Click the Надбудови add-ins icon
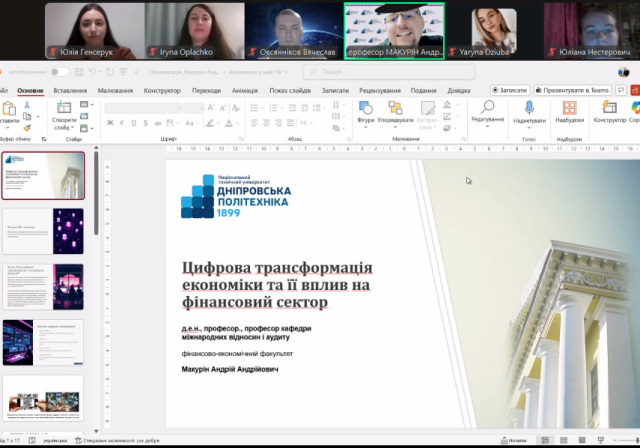The image size is (640, 448). coord(569,108)
